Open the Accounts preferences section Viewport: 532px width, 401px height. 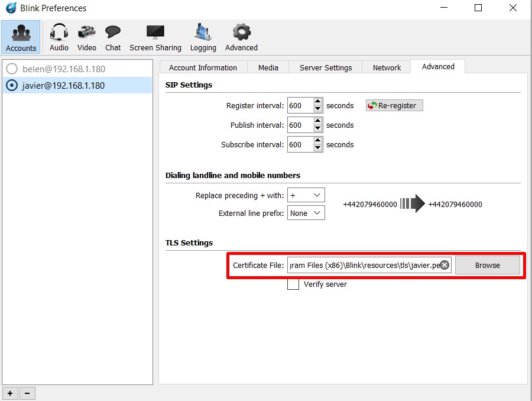pyautogui.click(x=21, y=37)
